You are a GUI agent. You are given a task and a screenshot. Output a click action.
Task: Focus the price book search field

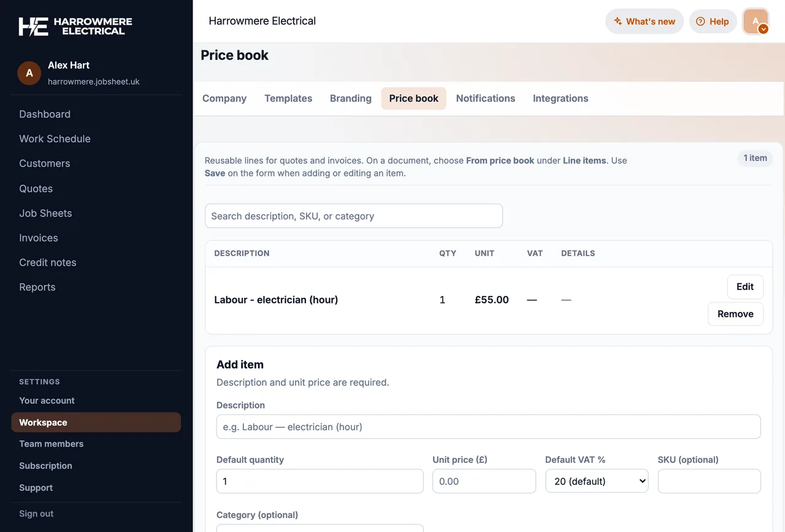(x=354, y=216)
